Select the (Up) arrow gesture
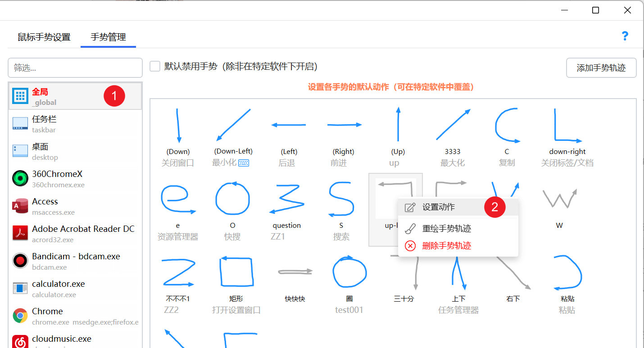The image size is (644, 348). (398, 125)
